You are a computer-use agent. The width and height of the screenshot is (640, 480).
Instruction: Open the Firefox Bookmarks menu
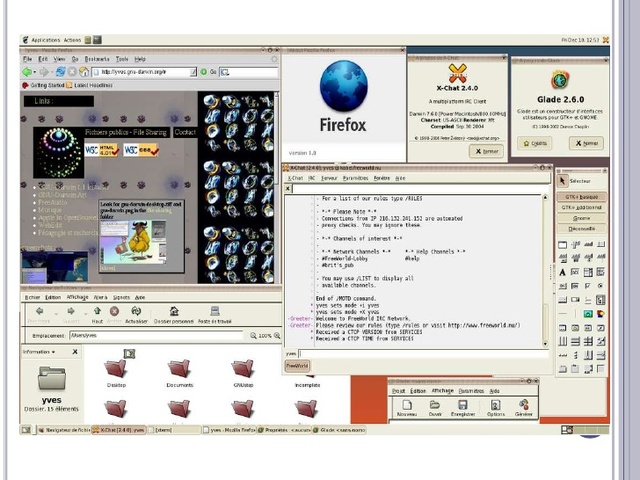pyautogui.click(x=97, y=59)
